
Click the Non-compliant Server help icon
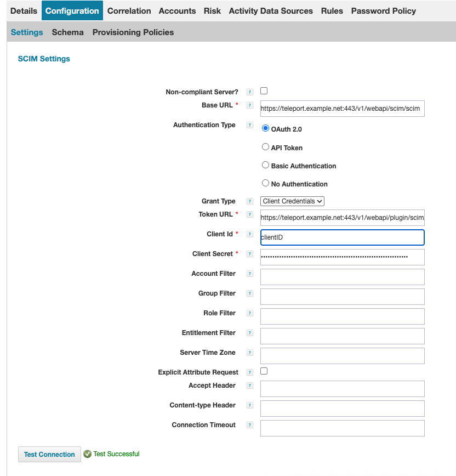250,91
